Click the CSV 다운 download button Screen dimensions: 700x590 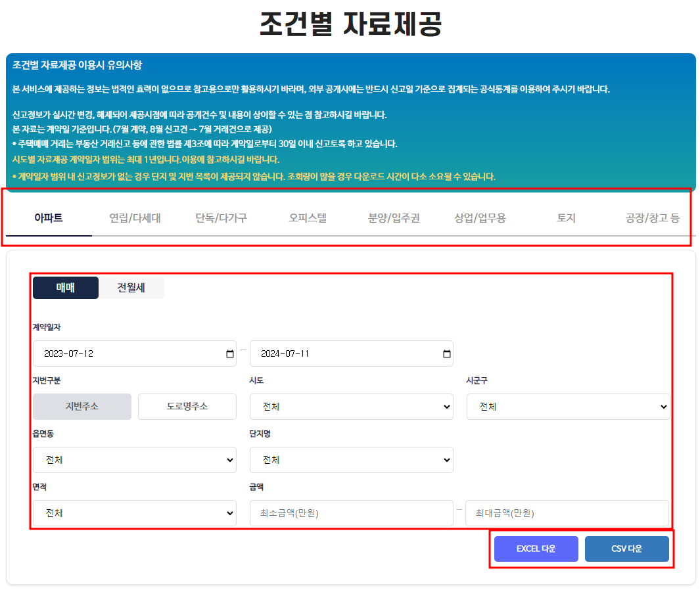click(x=626, y=549)
